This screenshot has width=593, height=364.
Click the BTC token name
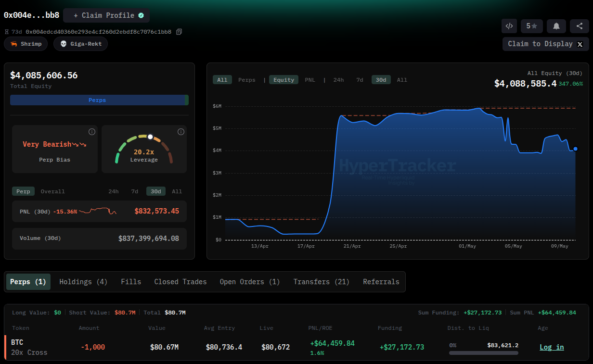(17, 342)
